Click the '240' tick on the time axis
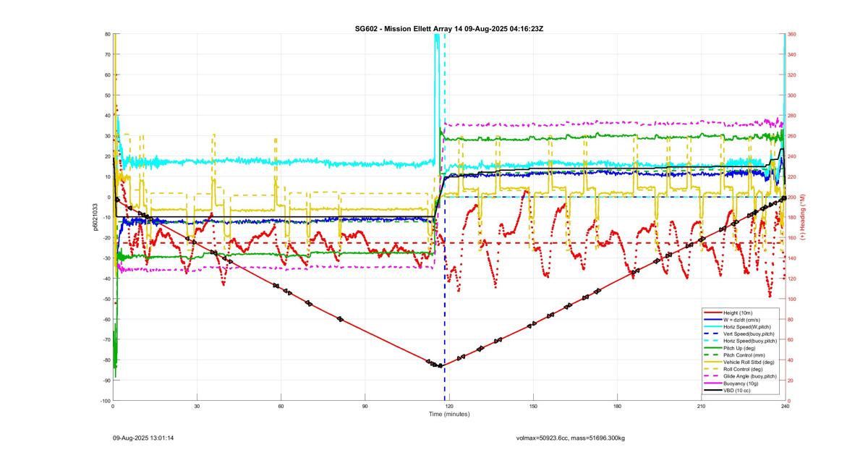Viewport: 868px width, 450px height. pyautogui.click(x=785, y=407)
